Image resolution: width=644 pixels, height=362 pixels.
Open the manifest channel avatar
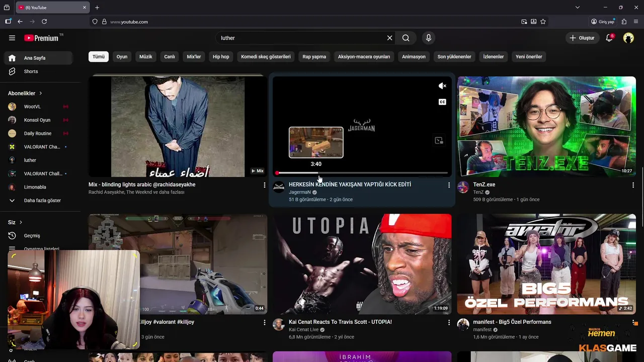click(463, 324)
